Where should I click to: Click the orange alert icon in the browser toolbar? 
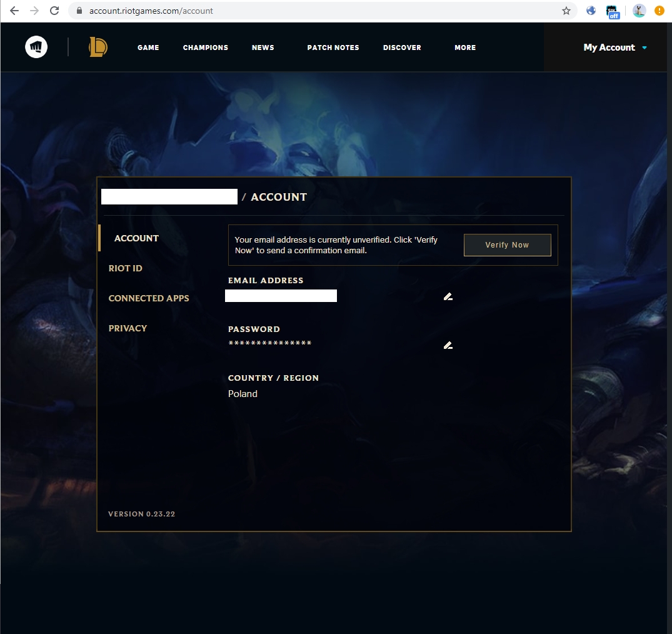coord(659,11)
